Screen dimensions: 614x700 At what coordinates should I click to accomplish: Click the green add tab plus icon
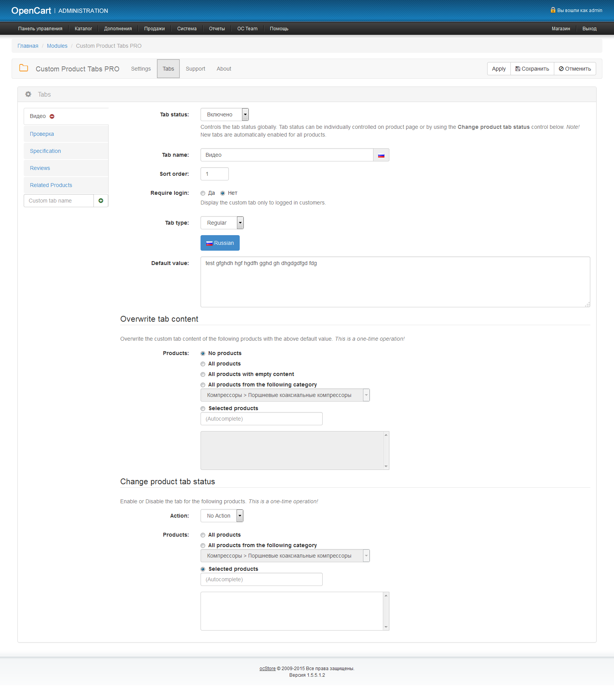[x=101, y=201]
